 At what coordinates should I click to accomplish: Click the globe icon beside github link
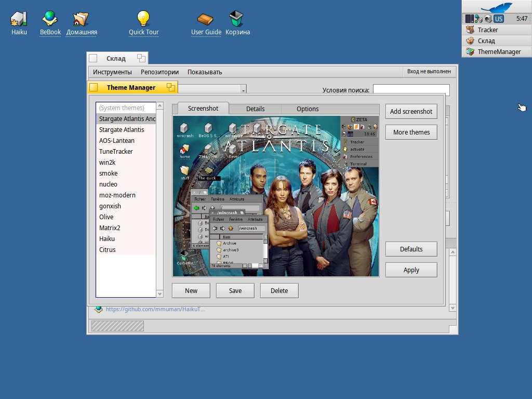[98, 309]
